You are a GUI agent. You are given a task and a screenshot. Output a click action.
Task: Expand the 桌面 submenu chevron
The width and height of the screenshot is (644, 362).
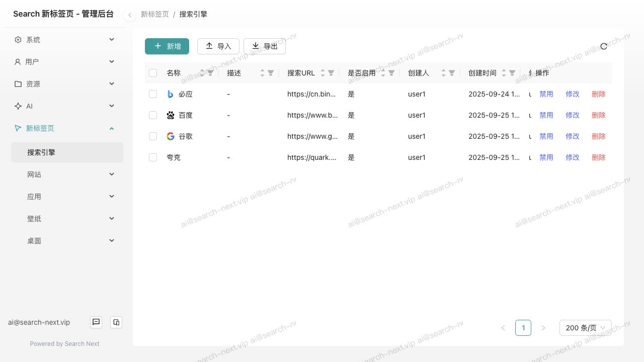[112, 240]
